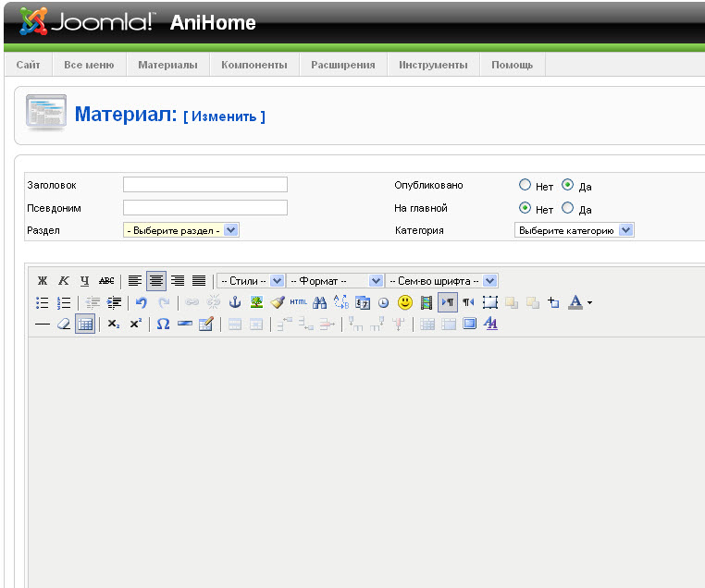Insert special character with Omega icon
Viewport: 705px width, 588px height.
coord(163,325)
